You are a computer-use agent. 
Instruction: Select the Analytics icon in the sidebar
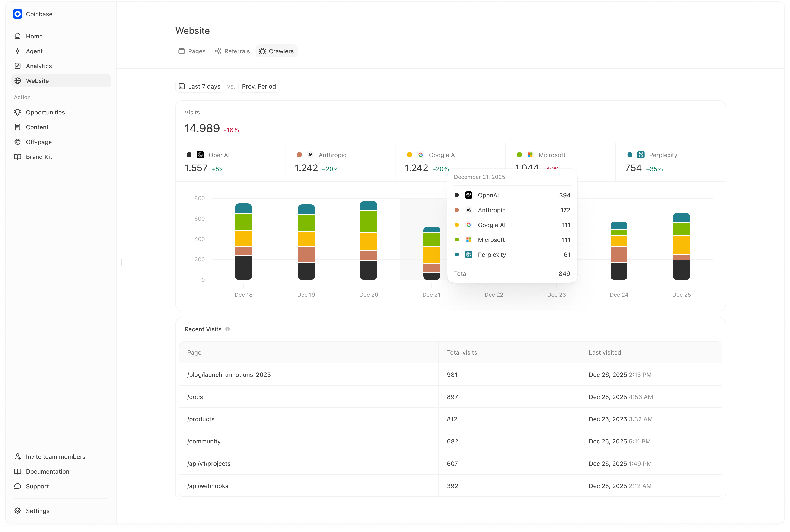click(18, 66)
